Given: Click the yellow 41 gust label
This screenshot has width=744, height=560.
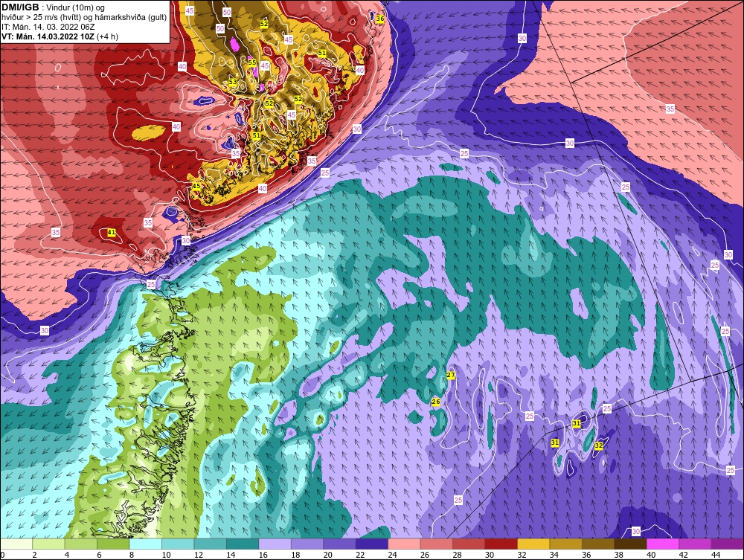Looking at the screenshot, I should pyautogui.click(x=112, y=232).
